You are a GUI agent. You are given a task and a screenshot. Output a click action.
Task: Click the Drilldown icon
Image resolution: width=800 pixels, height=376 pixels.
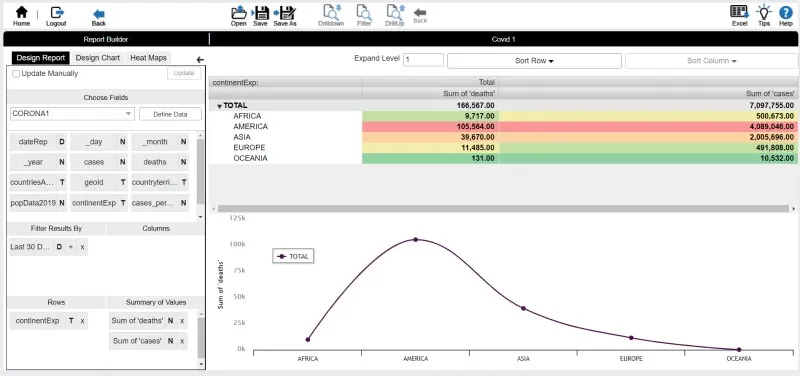[x=332, y=12]
